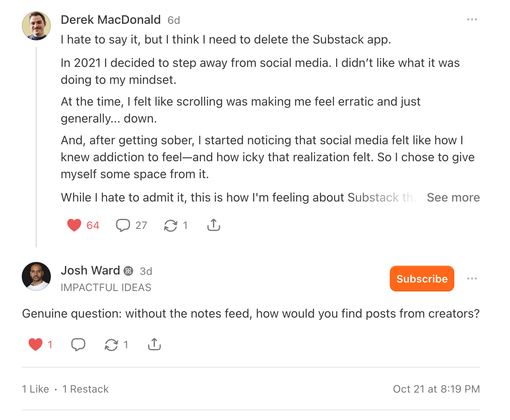Image resolution: width=510 pixels, height=420 pixels.
Task: Open three-dot menu on Josh Ward's reply
Action: coord(472,279)
